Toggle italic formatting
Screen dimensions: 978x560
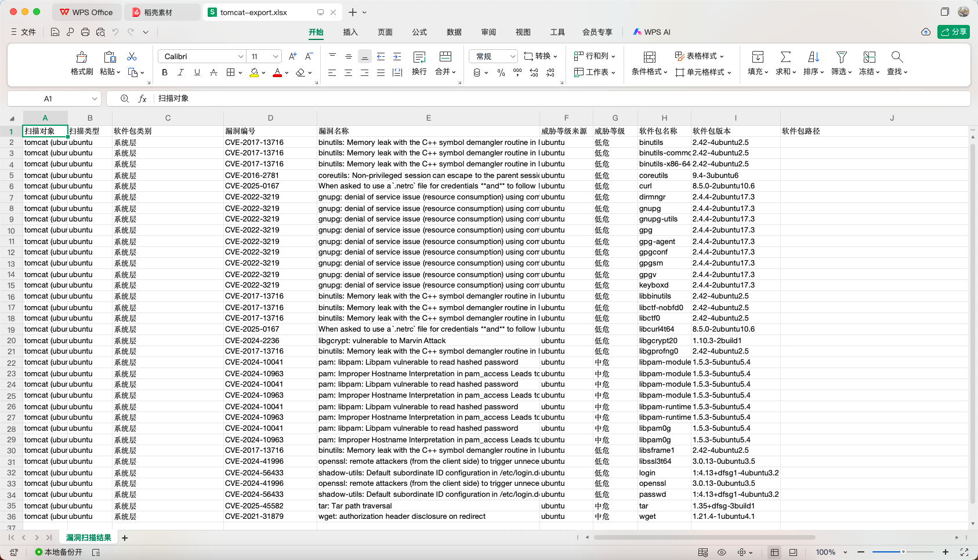(x=181, y=72)
